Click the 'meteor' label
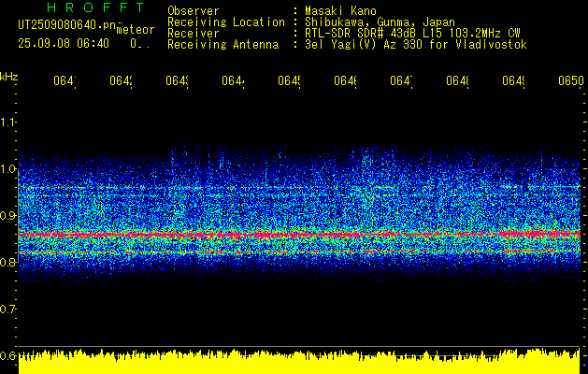The height and width of the screenshot is (374, 588). point(136,30)
